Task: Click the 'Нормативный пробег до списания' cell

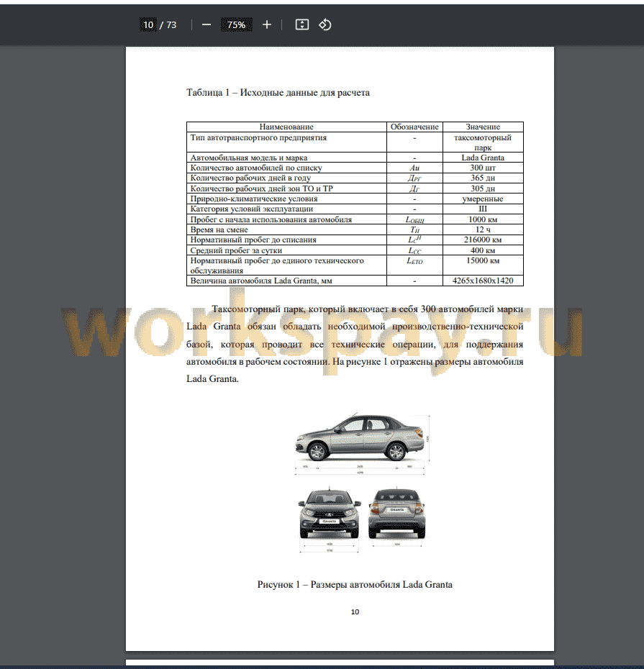Action: tap(286, 240)
